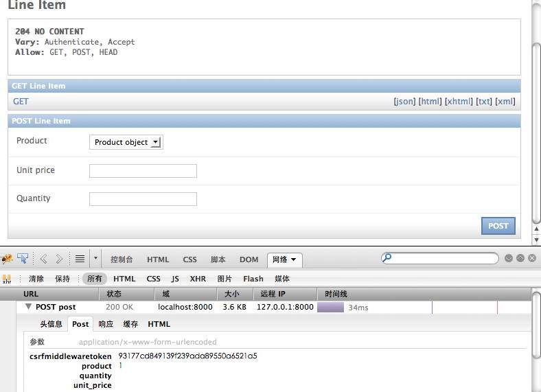Filter network requests by HTML

[x=124, y=279]
